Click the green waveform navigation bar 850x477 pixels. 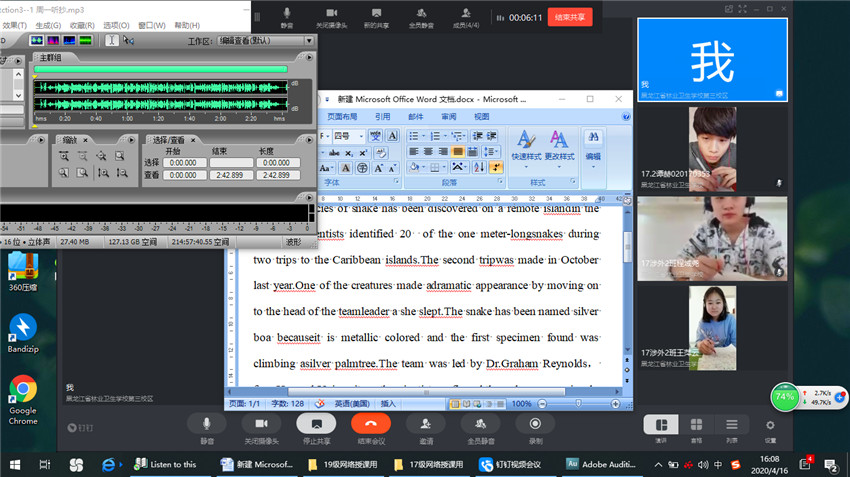[x=160, y=69]
